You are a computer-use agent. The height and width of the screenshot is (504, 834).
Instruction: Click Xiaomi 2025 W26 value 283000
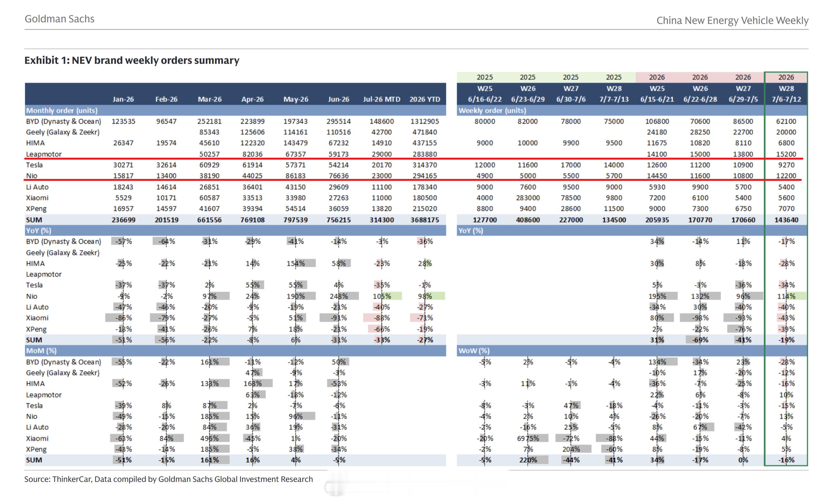[528, 198]
